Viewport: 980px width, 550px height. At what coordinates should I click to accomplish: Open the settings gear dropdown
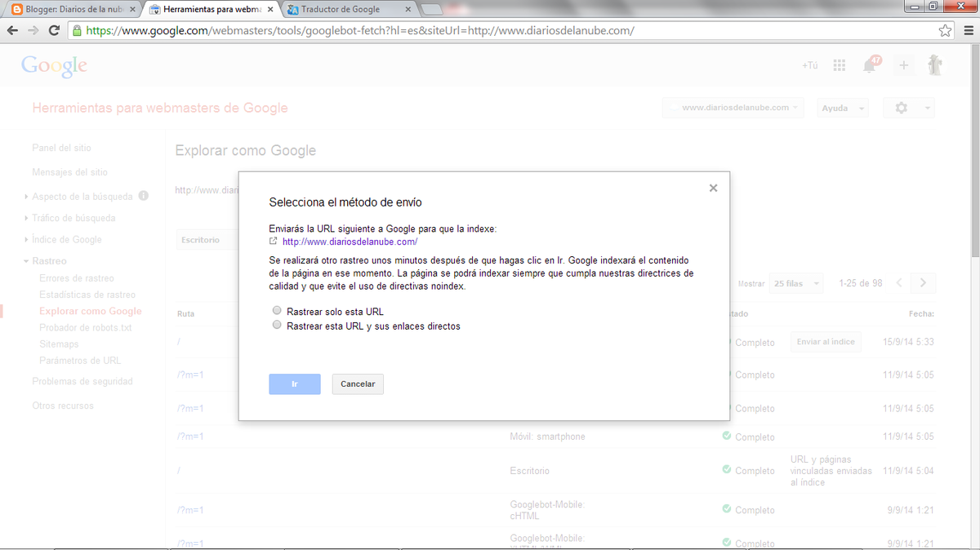(x=909, y=108)
